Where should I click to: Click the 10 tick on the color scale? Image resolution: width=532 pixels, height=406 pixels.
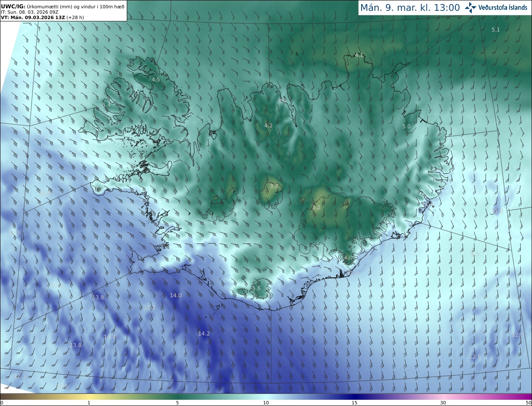[266, 403]
